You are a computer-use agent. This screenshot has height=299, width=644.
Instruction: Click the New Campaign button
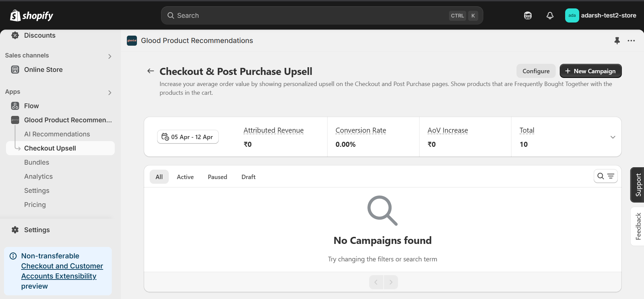[590, 71]
